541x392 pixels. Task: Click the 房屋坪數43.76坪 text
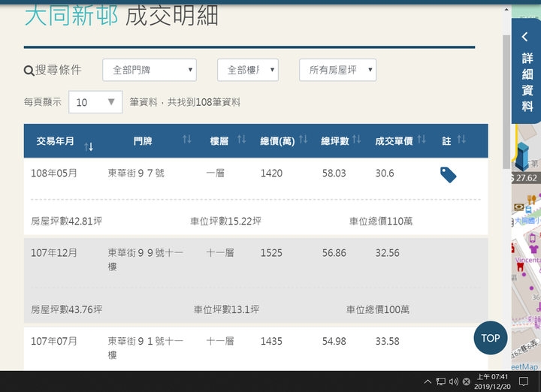tap(67, 309)
